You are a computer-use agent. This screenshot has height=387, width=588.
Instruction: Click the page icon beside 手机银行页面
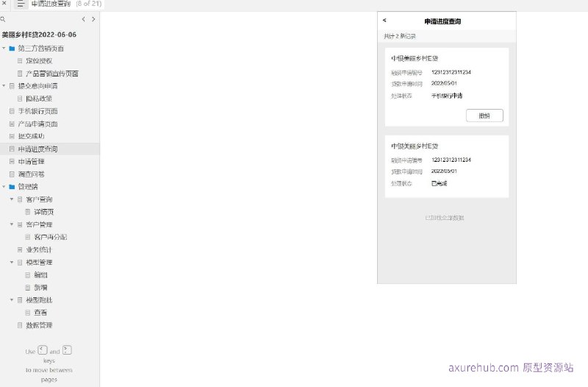12,111
